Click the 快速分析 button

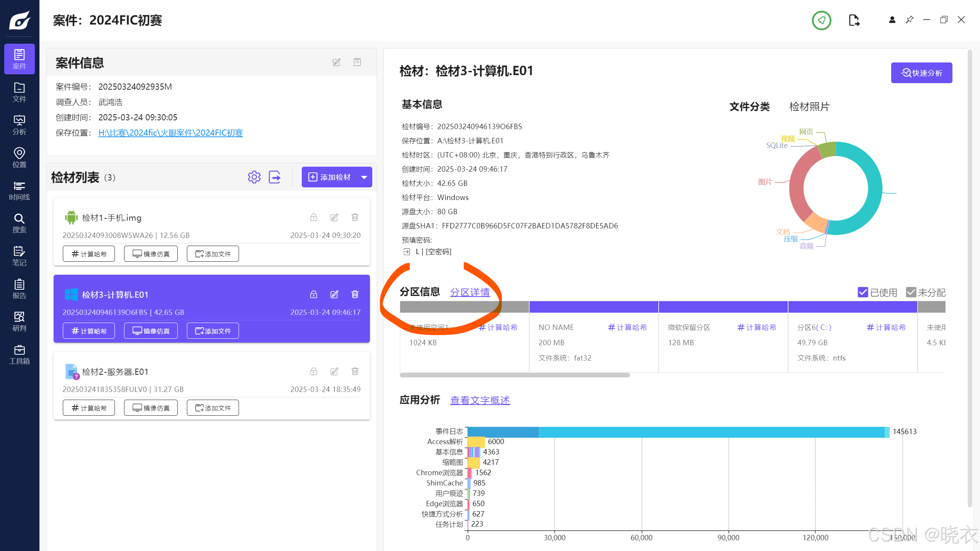921,73
